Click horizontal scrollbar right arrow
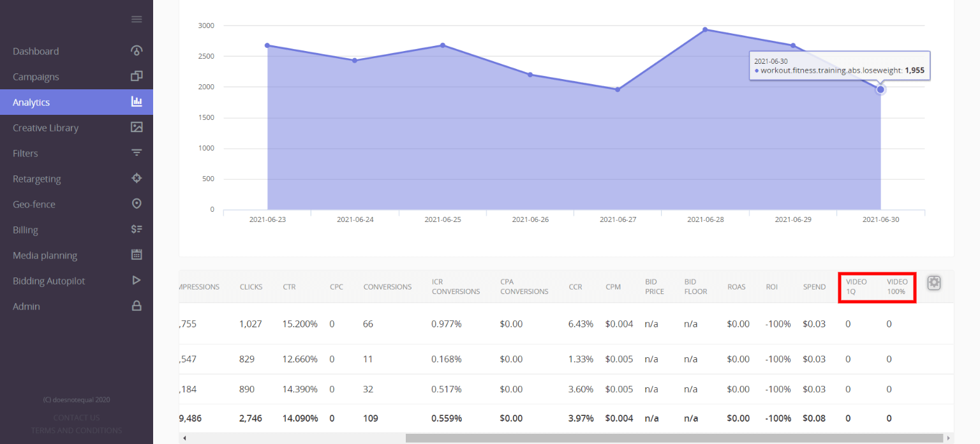 click(x=949, y=438)
